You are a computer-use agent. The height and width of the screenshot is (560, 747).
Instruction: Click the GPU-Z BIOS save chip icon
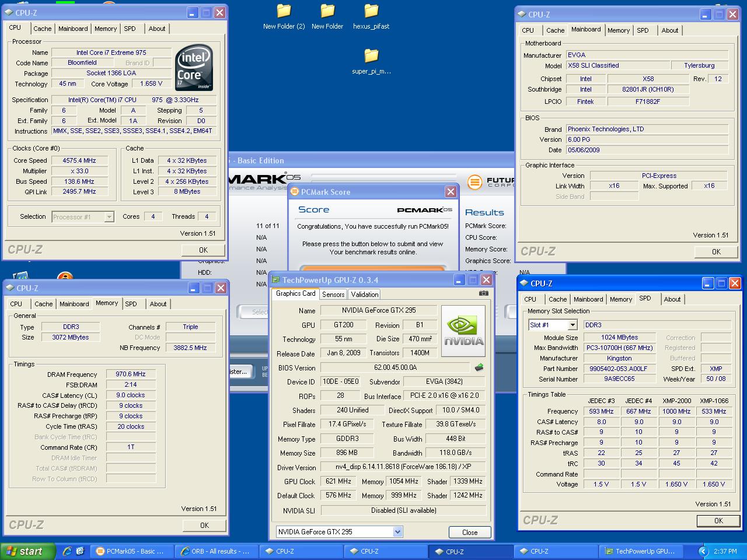click(x=479, y=367)
